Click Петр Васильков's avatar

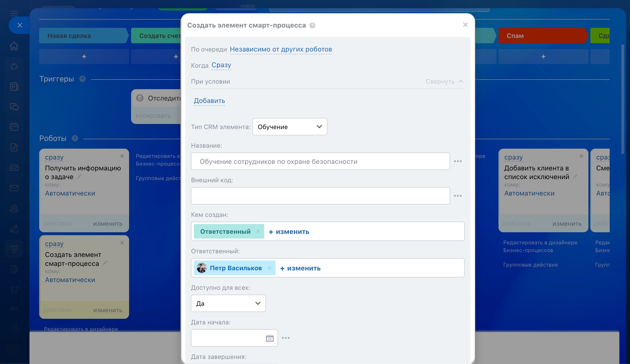pos(202,268)
